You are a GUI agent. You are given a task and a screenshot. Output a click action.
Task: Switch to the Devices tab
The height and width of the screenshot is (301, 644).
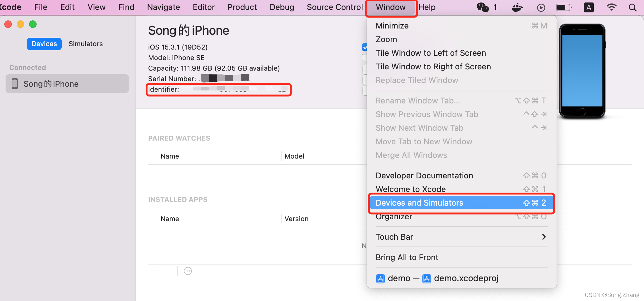click(x=44, y=44)
